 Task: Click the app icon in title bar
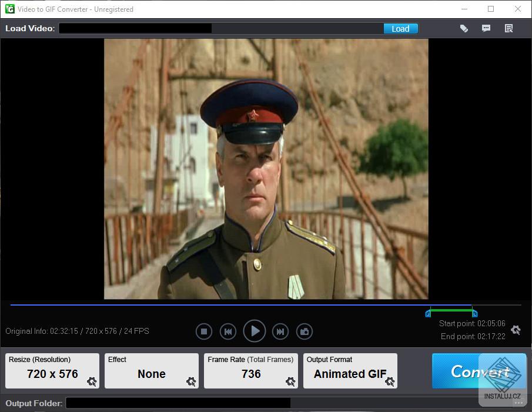tap(10, 9)
